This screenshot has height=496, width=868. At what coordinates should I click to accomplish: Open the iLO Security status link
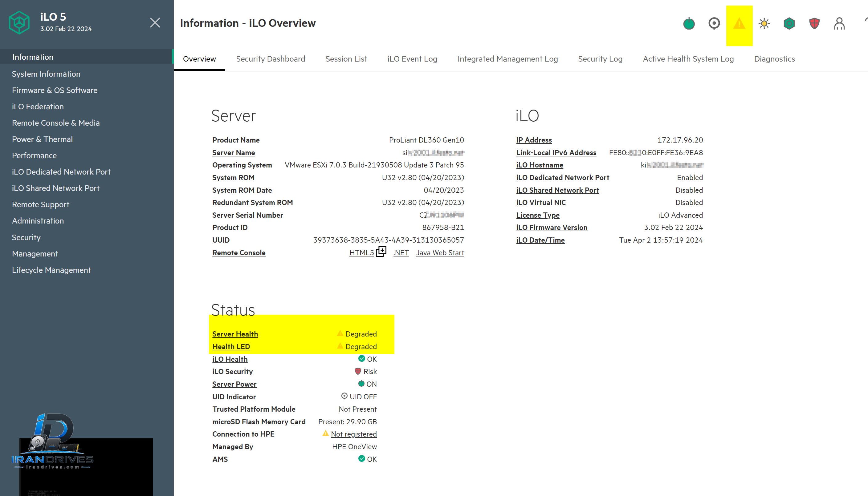coord(233,372)
